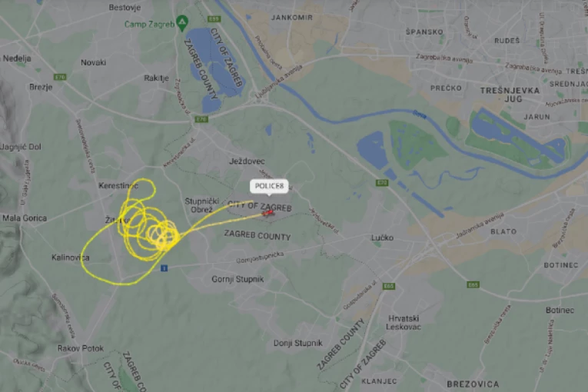Open the Camp Zagreb green tent marker
Screen dimensions: 588x392
point(182,23)
